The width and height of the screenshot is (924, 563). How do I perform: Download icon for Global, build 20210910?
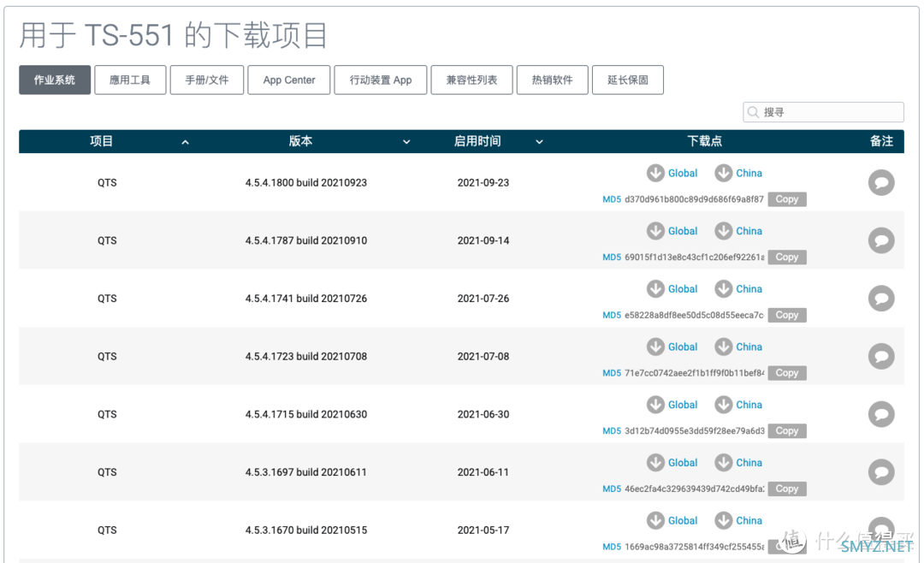(655, 231)
